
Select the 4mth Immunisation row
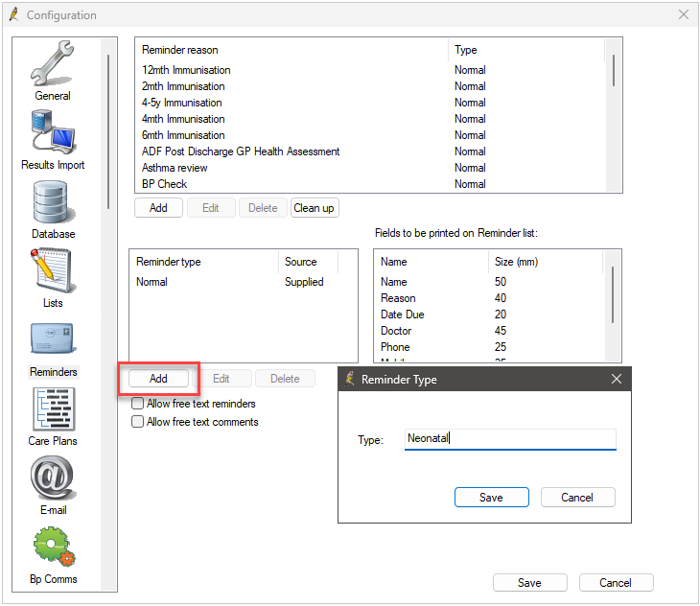[x=370, y=119]
